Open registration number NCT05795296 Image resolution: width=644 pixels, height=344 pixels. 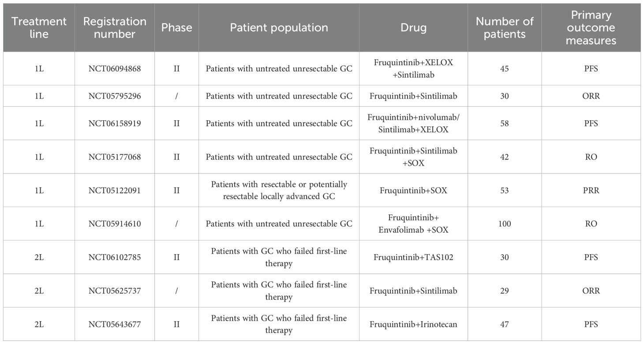115,96
